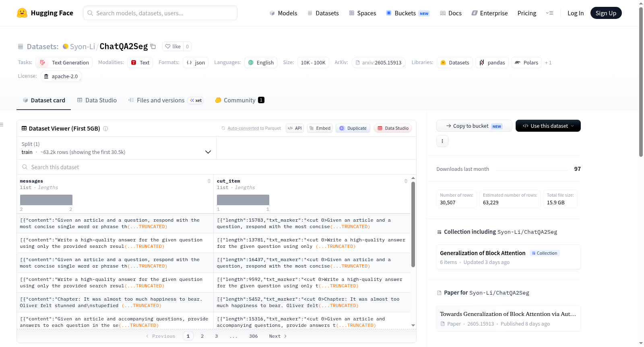Image resolution: width=644 pixels, height=347 pixels.
Task: Show the +1 more libraries
Action: coord(548,62)
